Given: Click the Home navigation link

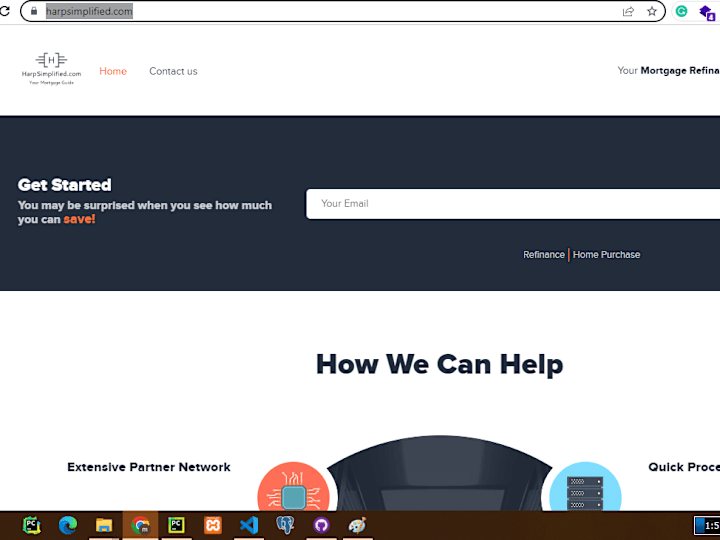Looking at the screenshot, I should pyautogui.click(x=113, y=71).
